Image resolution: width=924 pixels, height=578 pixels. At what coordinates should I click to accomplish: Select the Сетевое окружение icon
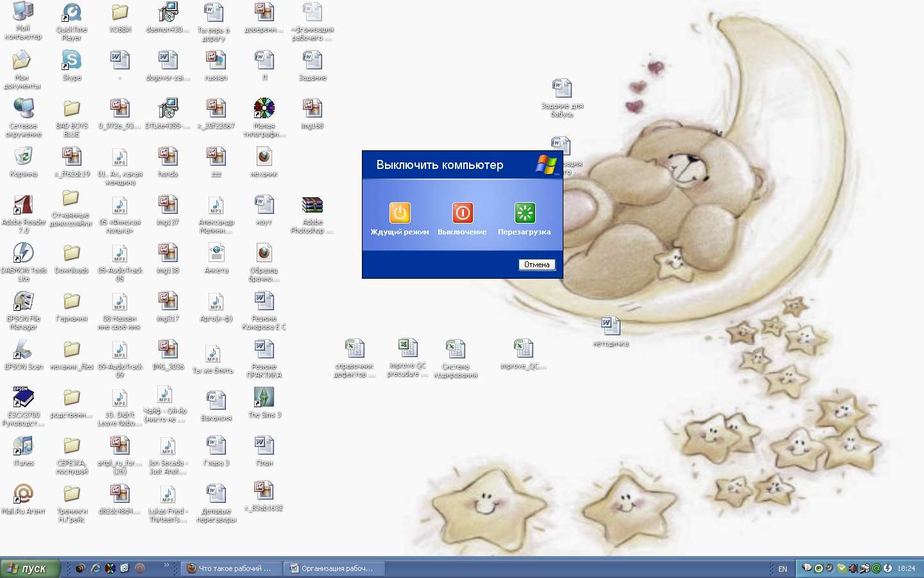tap(23, 118)
